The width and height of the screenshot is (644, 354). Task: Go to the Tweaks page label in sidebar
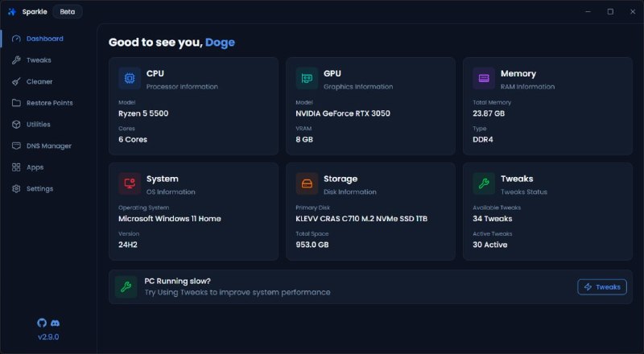pos(39,60)
